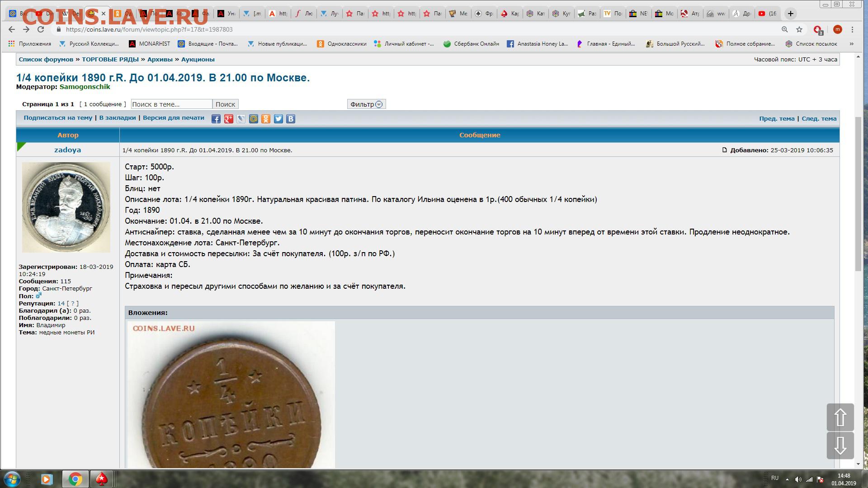Focus the 'Поиск в теме...' search field
This screenshot has height=488, width=868.
coord(171,104)
